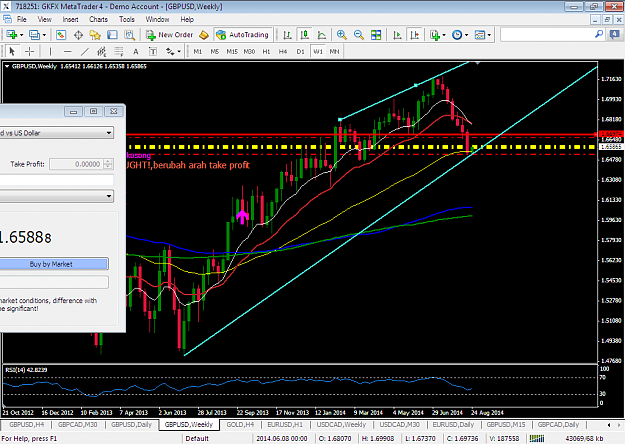The width and height of the screenshot is (625, 444).
Task: Open the Window menu
Action: tap(157, 19)
